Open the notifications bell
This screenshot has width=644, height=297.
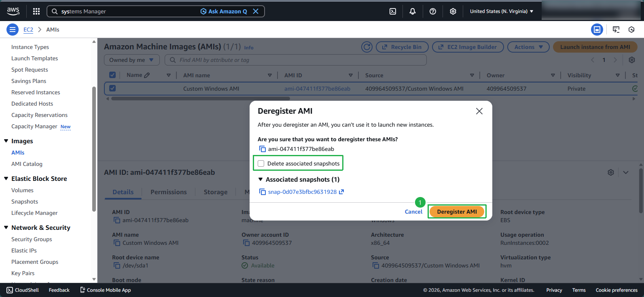(413, 11)
